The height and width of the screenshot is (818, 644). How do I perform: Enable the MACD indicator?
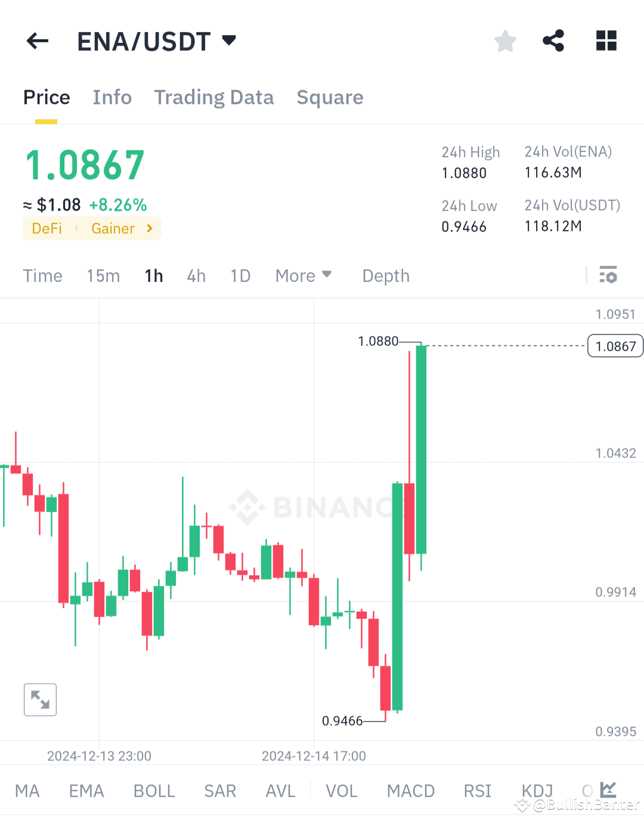tap(411, 791)
